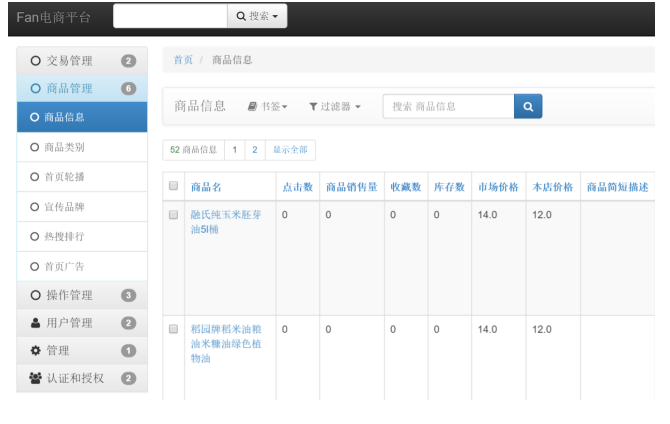Click the badge 3 on 操作管理
Image resolution: width=670 pixels, height=424 pixels.
pos(128,295)
